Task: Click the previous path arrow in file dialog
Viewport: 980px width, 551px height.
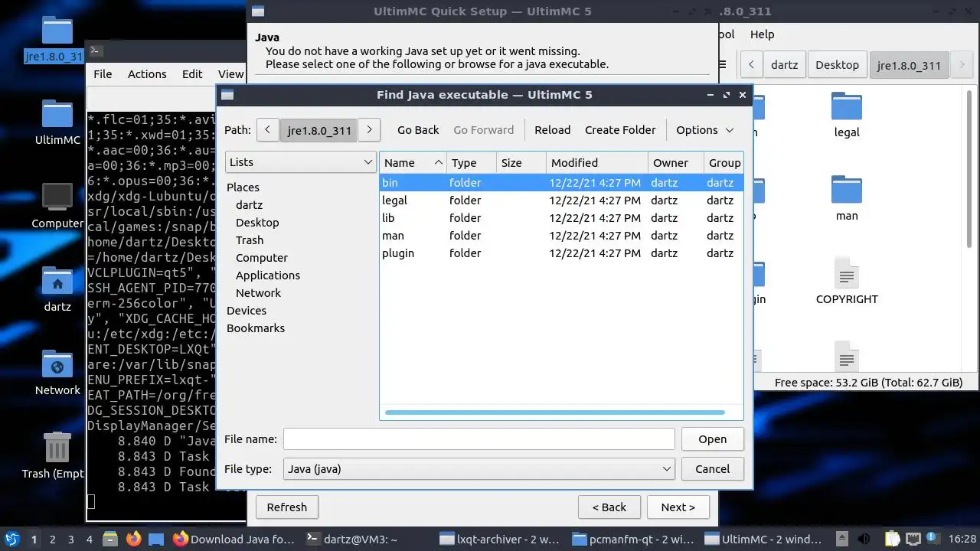Action: tap(267, 130)
